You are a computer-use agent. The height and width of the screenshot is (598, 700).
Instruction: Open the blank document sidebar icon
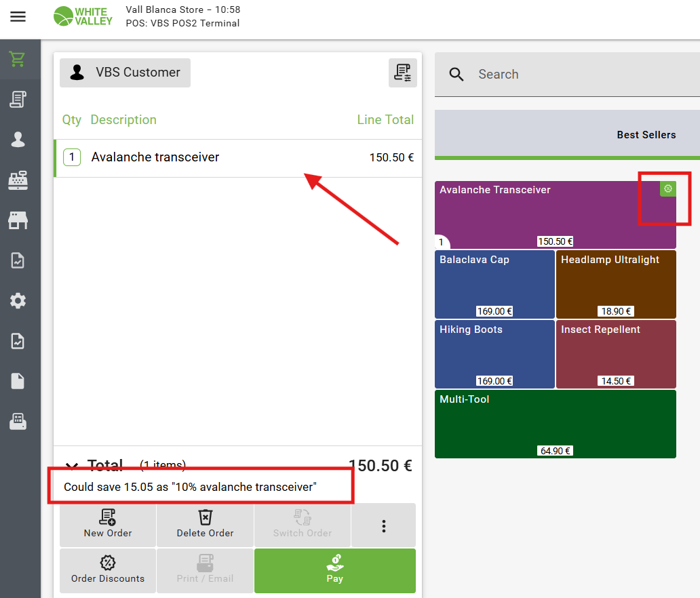click(18, 381)
